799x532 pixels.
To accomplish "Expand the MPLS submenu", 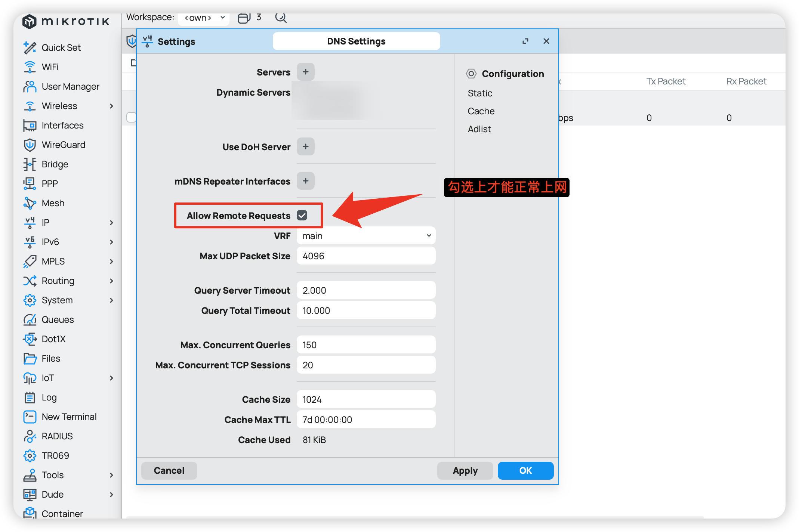I will click(x=111, y=262).
